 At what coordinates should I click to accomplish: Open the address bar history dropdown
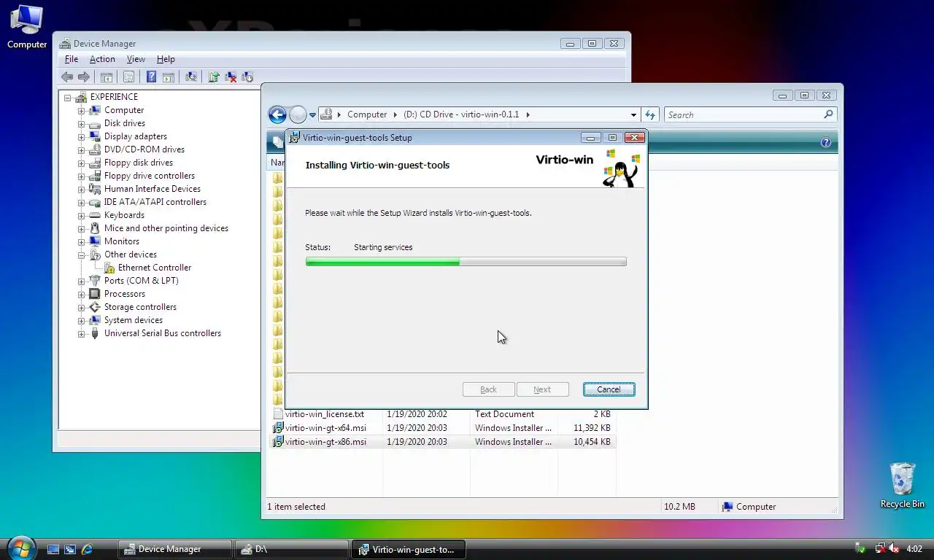pos(633,114)
